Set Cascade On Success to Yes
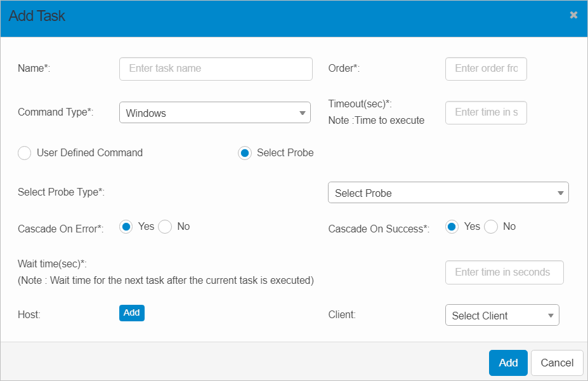 [x=452, y=227]
